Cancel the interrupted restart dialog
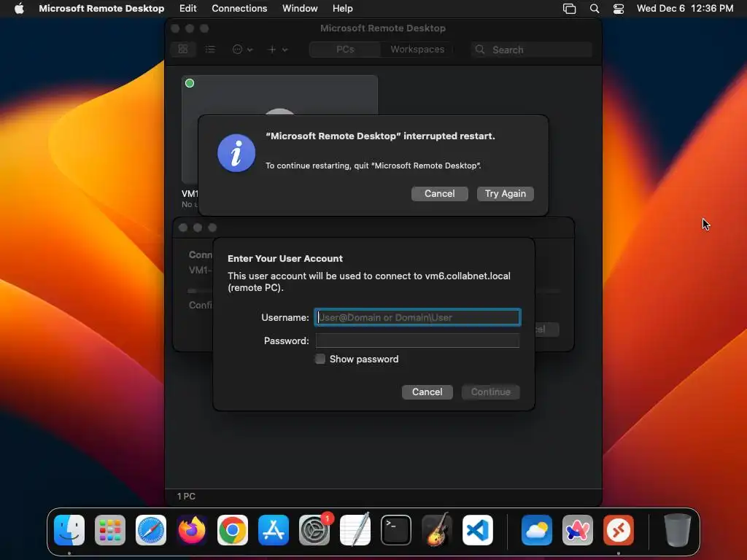 pyautogui.click(x=439, y=193)
